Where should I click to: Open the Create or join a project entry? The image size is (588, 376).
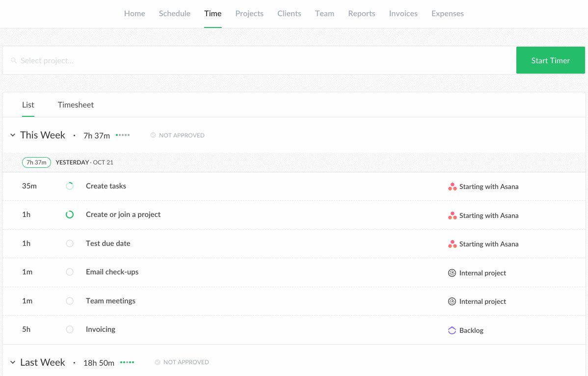click(123, 215)
